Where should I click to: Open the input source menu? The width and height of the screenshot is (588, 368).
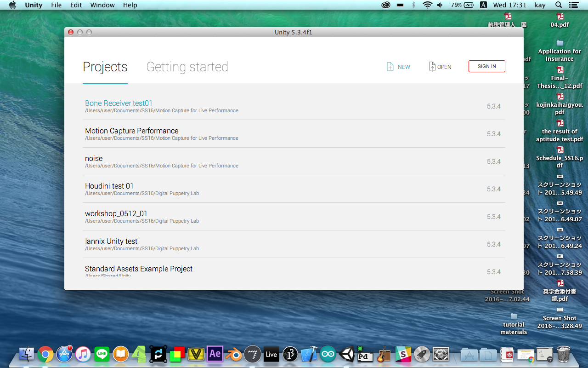pos(483,5)
